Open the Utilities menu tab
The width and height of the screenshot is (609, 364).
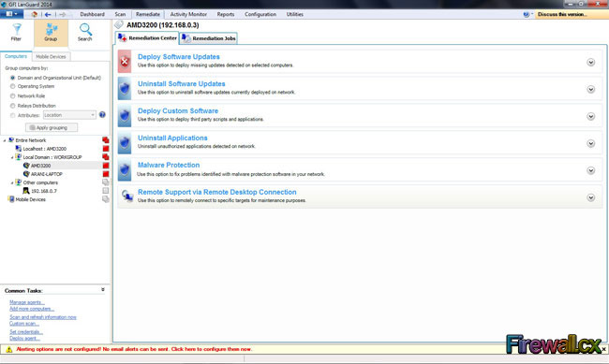[x=295, y=14]
